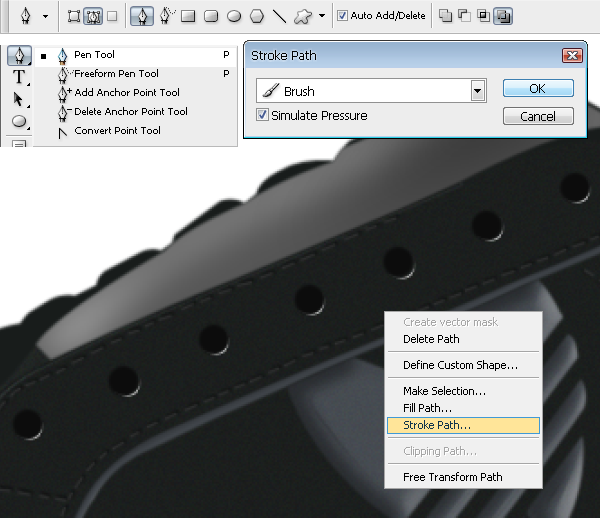
Task: Confirm Stroke Path with OK
Action: point(538,88)
